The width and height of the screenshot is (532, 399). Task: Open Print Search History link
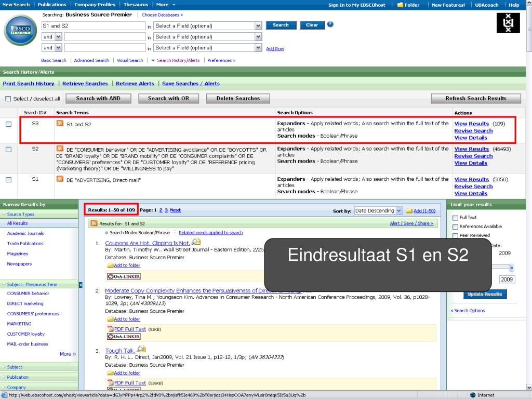point(29,84)
